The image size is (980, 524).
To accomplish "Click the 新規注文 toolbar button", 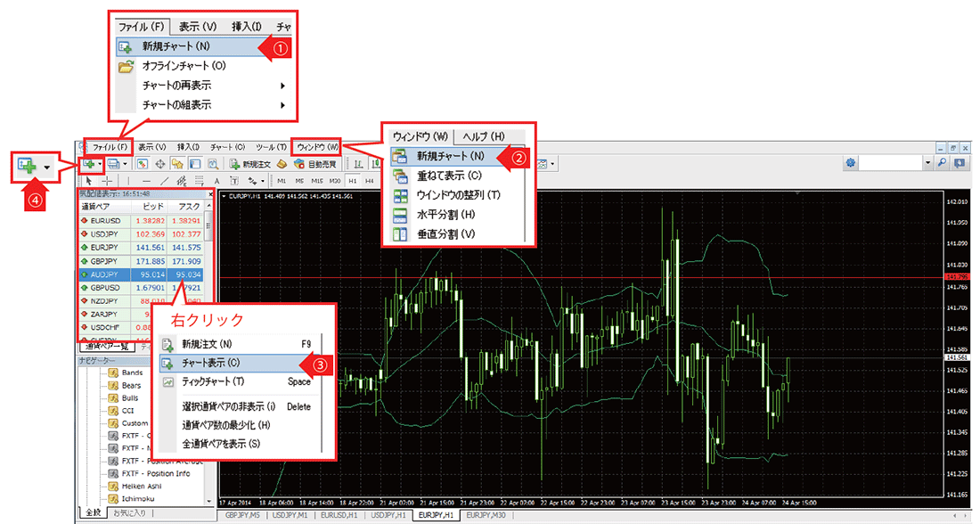I will coord(250,164).
